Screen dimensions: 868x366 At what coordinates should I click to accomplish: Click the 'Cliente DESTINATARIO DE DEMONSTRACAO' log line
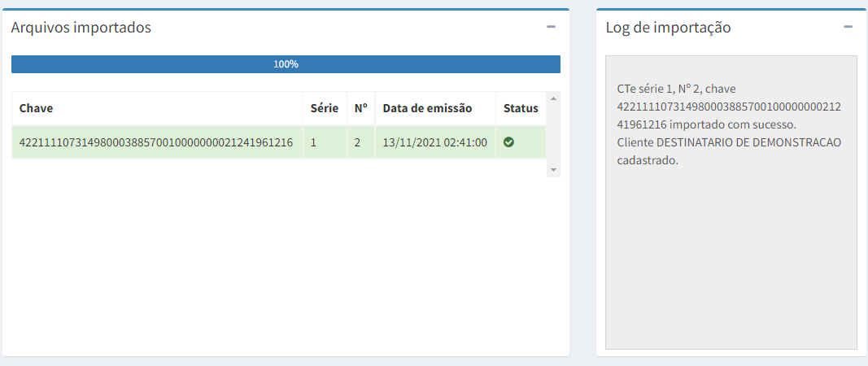729,142
